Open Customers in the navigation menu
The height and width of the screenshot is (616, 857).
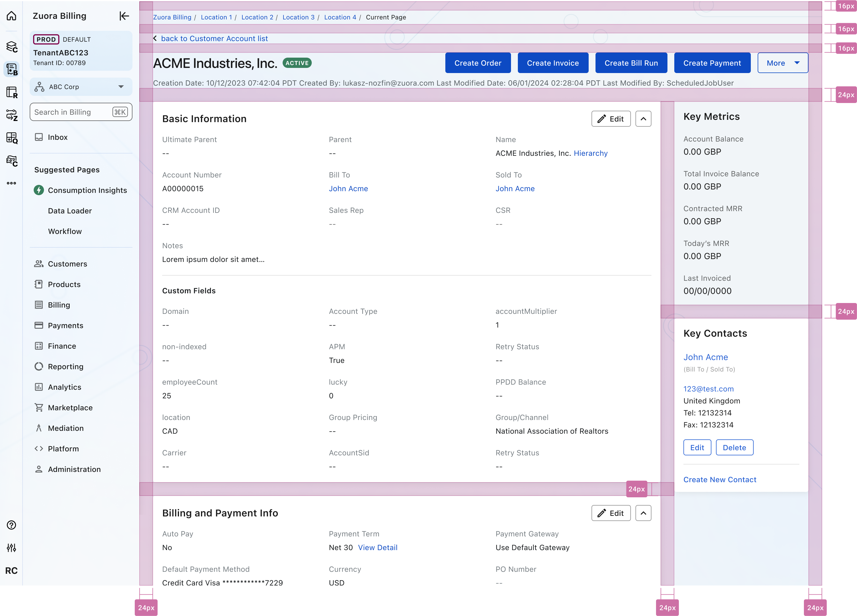(67, 264)
